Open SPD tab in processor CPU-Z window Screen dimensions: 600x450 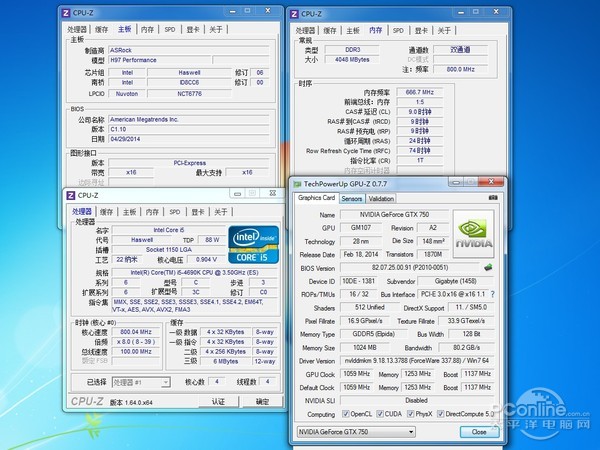175,212
